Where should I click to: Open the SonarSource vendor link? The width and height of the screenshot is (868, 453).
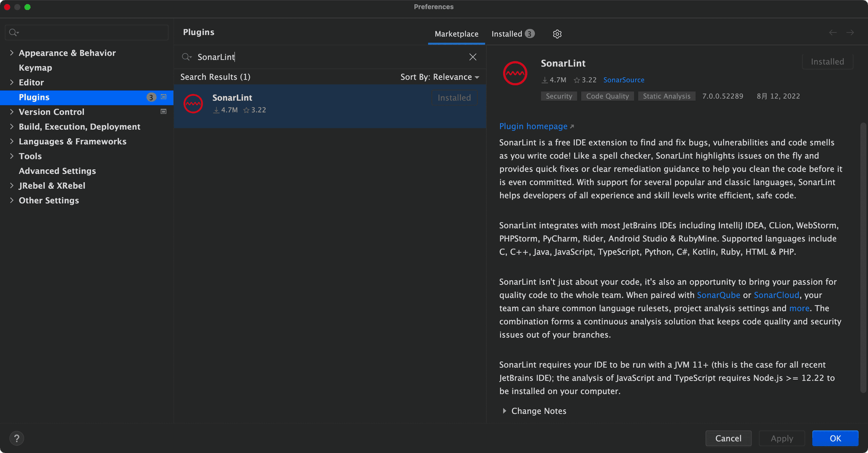point(624,80)
